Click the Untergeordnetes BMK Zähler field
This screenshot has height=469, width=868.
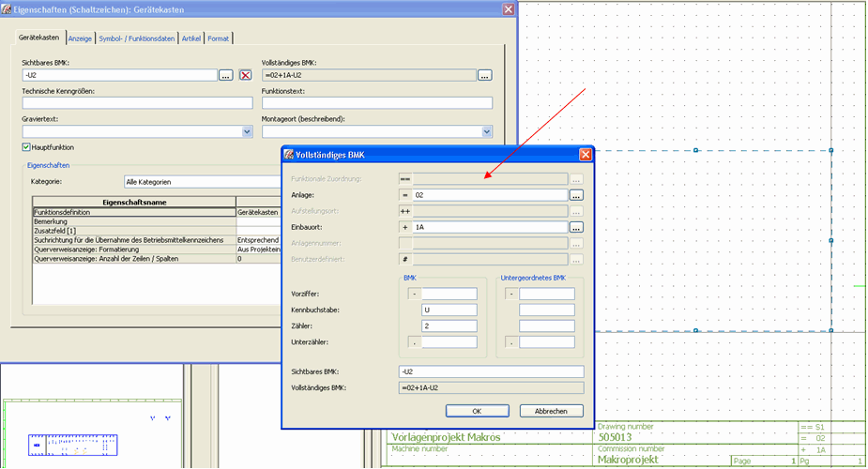click(x=546, y=326)
